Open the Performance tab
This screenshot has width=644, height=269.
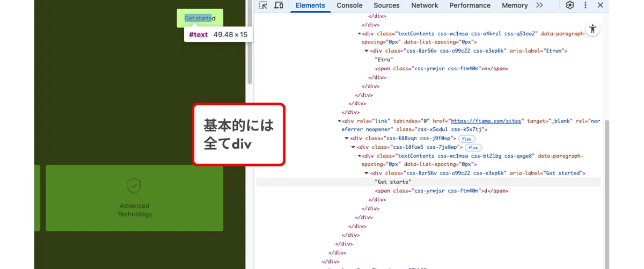470,5
